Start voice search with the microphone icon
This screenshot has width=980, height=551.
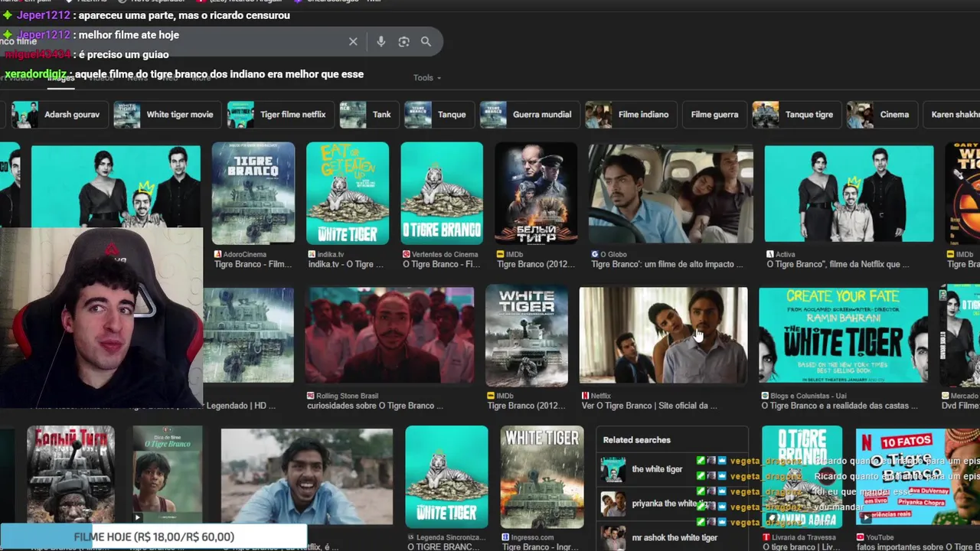381,41
